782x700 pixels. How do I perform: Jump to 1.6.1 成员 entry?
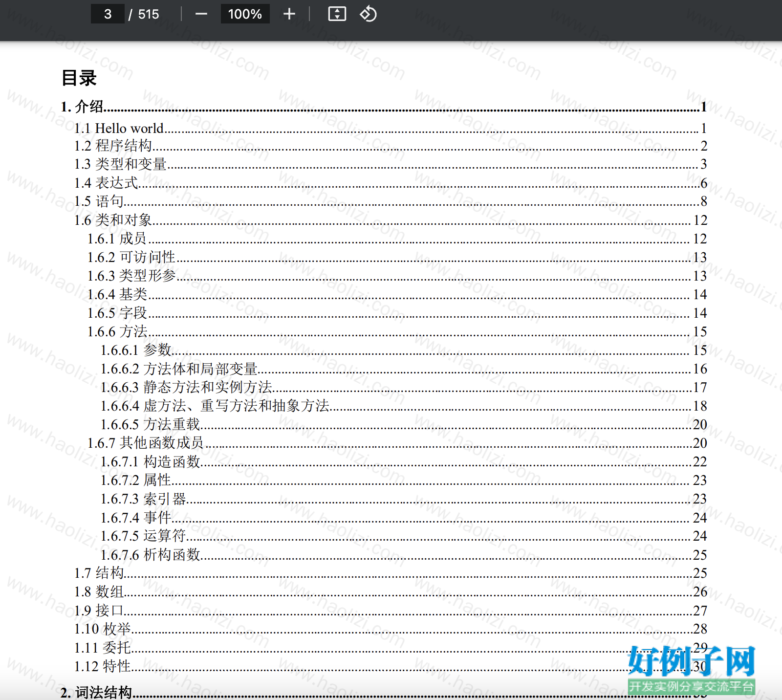pyautogui.click(x=397, y=239)
